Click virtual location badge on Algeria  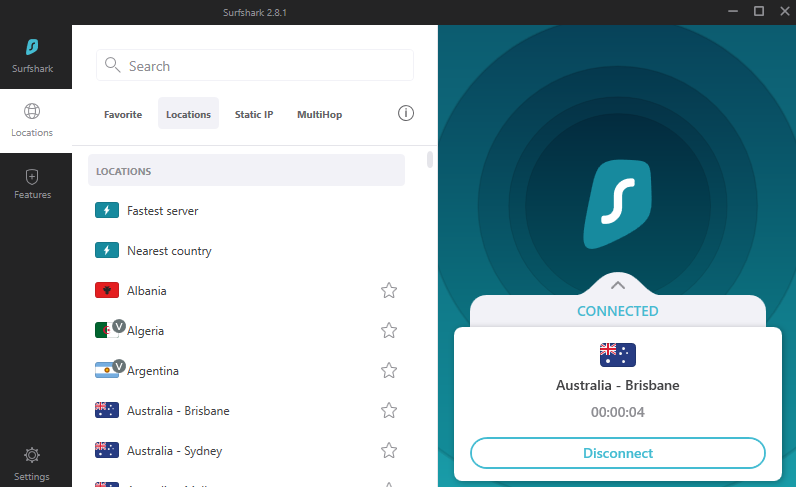coord(119,326)
